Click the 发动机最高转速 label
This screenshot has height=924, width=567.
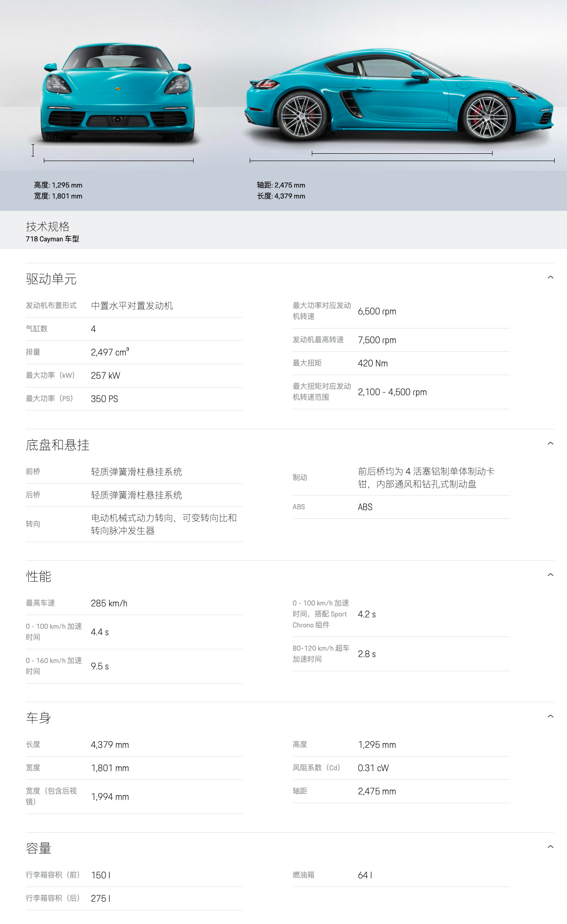click(x=318, y=339)
